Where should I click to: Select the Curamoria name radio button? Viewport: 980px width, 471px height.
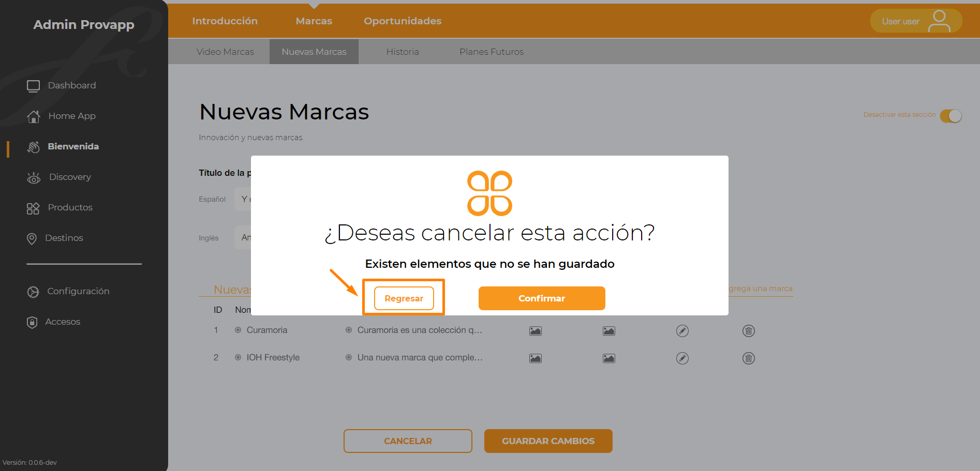coord(238,330)
